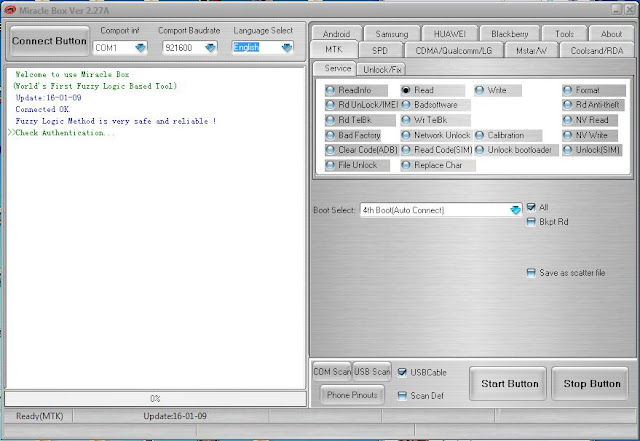Click 'Update:16-01-09' in the log
Viewport: 640px width, 441px height.
49,98
